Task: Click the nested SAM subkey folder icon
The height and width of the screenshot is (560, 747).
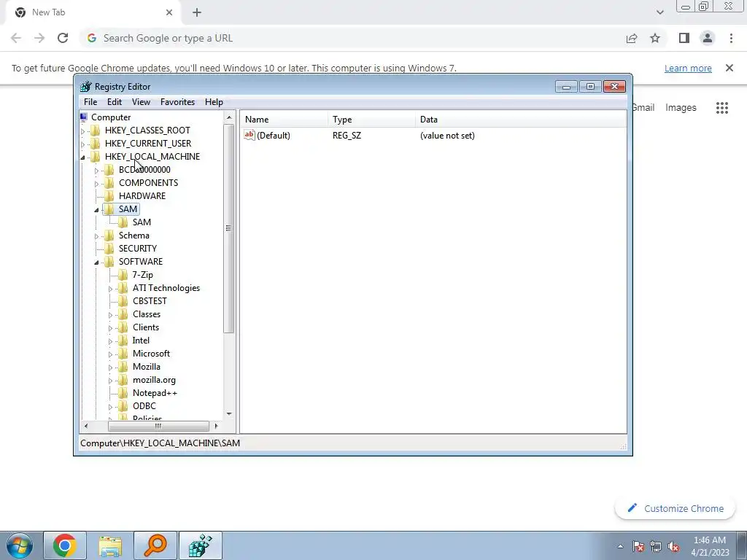Action: pos(123,222)
